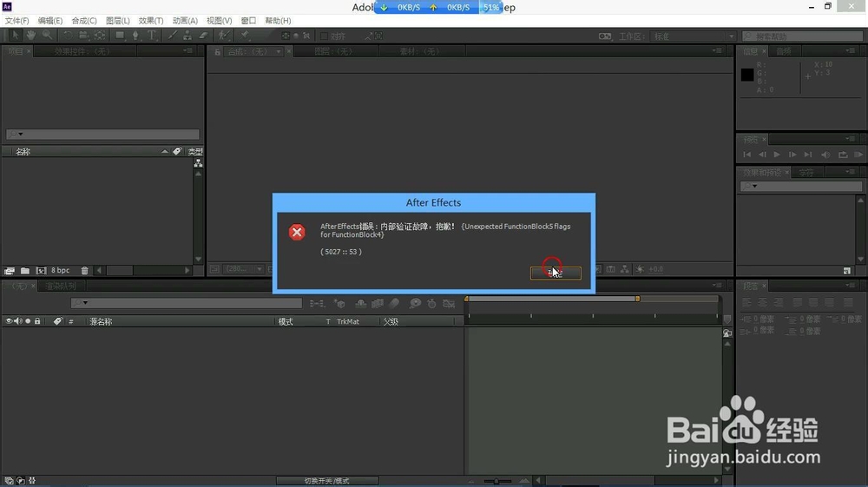Toggle the viewer lock icon on the 合成 tab
This screenshot has width=868, height=487.
point(218,51)
